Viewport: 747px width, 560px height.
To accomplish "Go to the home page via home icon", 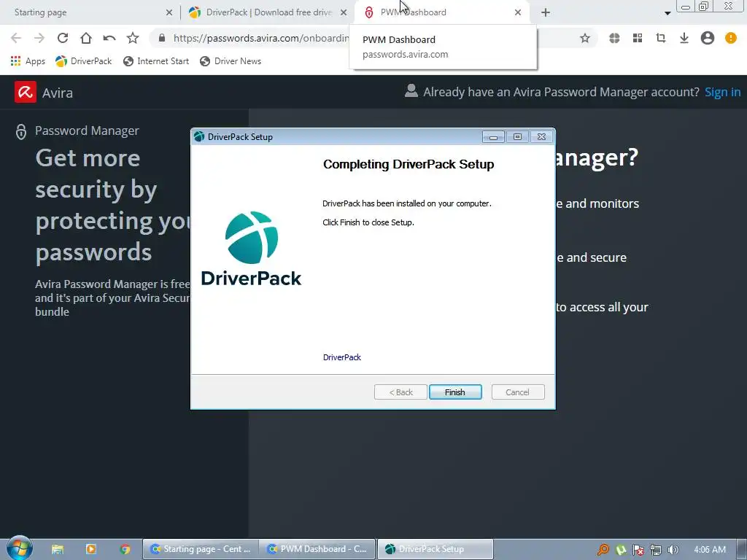I will coord(86,38).
